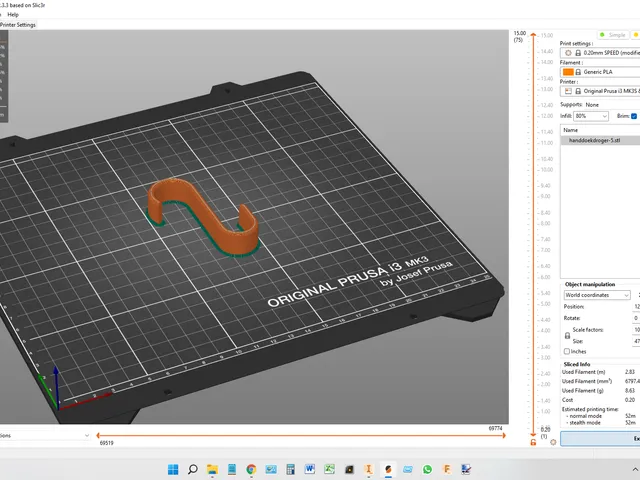Click the Rotate value field
The width and height of the screenshot is (640, 480).
click(636, 318)
